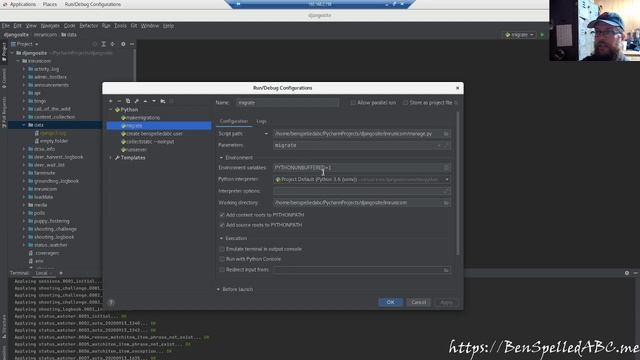Click Apply button
The image size is (640, 360).
(x=446, y=302)
